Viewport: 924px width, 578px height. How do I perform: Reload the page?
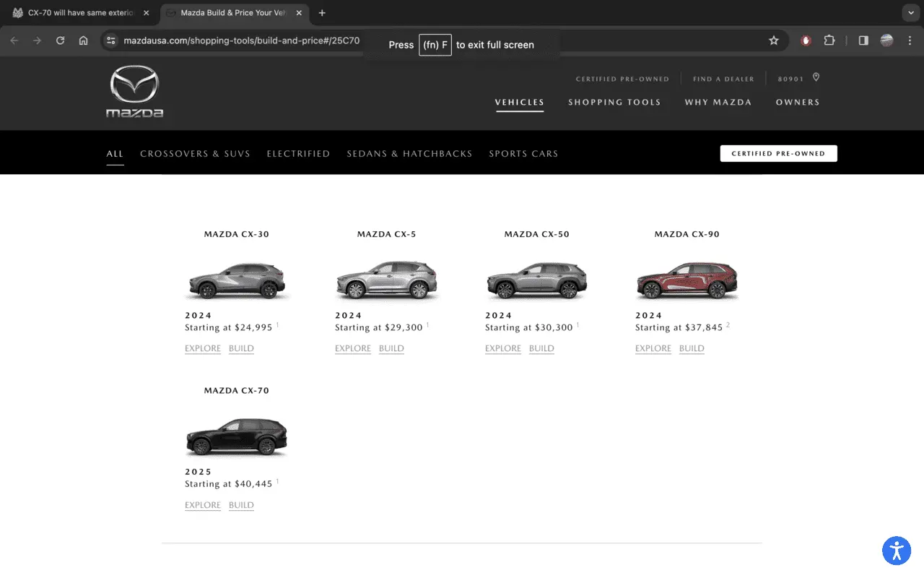click(x=61, y=40)
